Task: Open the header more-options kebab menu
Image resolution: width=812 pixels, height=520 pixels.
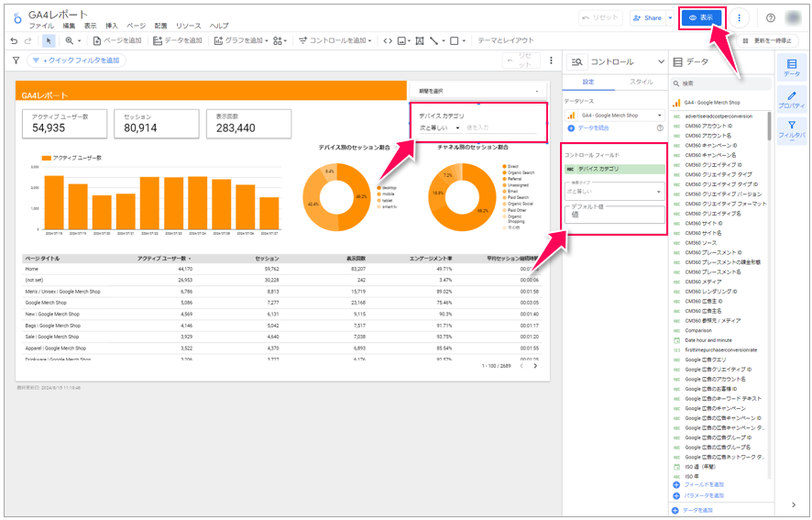Action: pos(739,18)
